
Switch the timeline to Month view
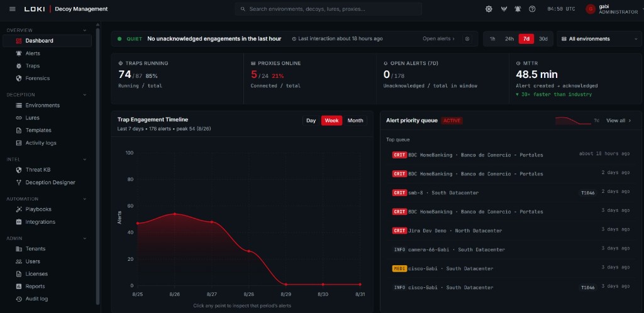pos(355,121)
